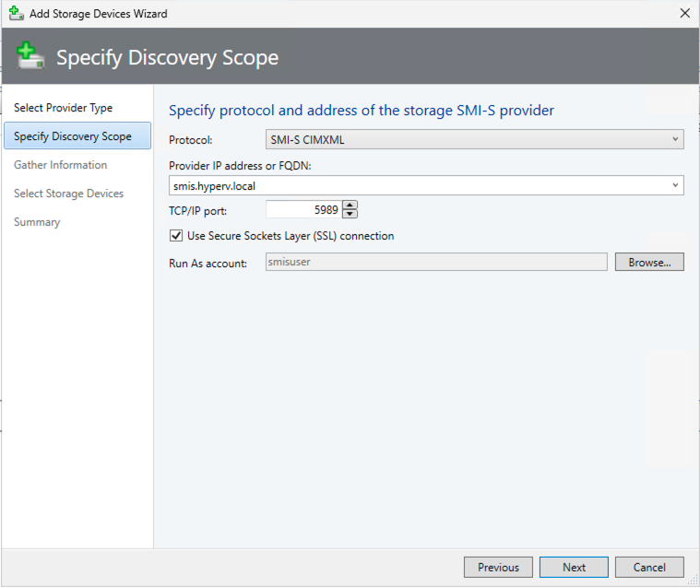Cancel the wizard
Image resolution: width=700 pixels, height=588 pixels.
(649, 567)
